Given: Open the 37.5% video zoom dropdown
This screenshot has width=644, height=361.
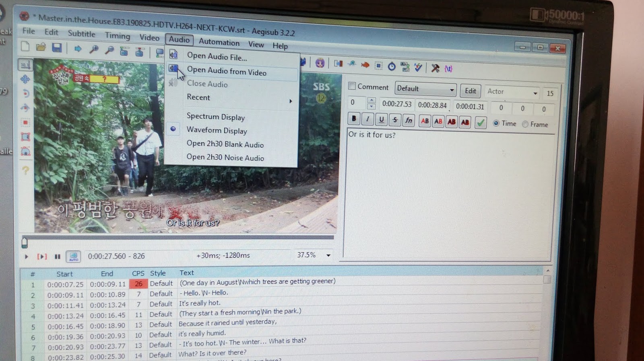Looking at the screenshot, I should click(x=328, y=255).
